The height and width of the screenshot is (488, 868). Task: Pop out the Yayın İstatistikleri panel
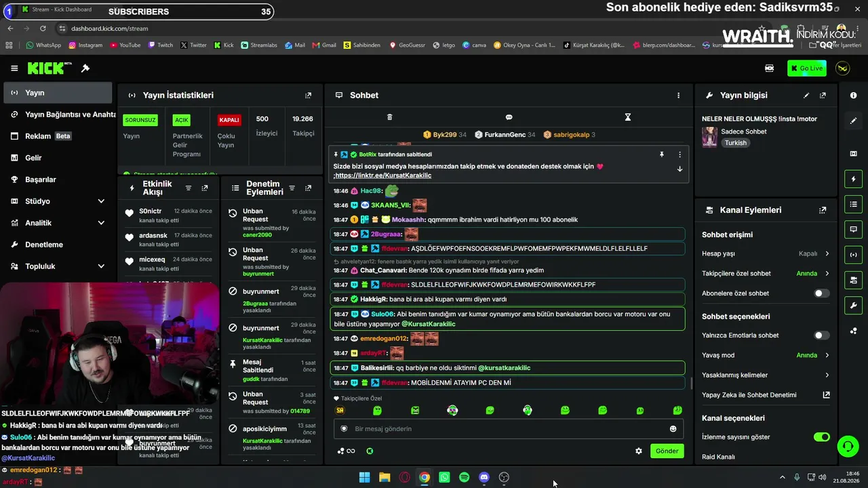(308, 96)
